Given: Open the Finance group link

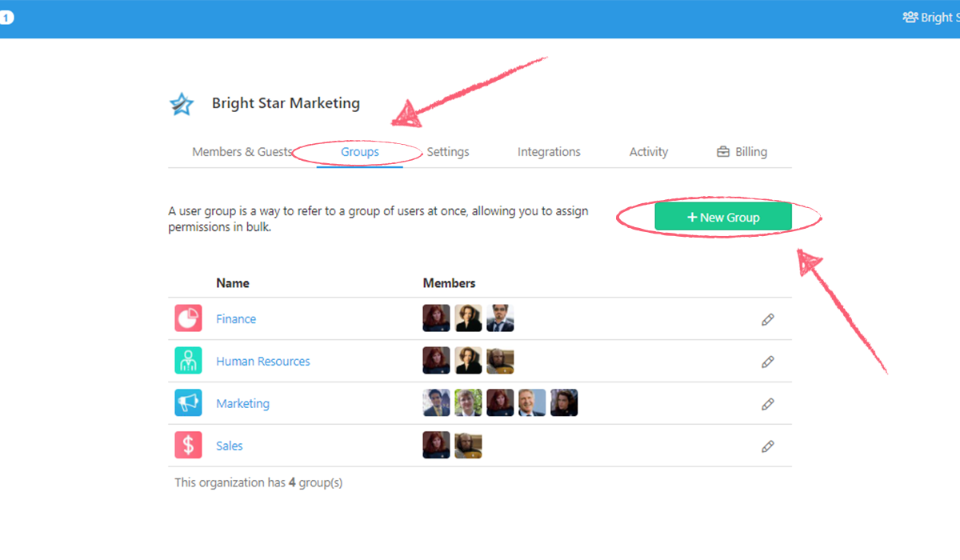Looking at the screenshot, I should click(236, 319).
